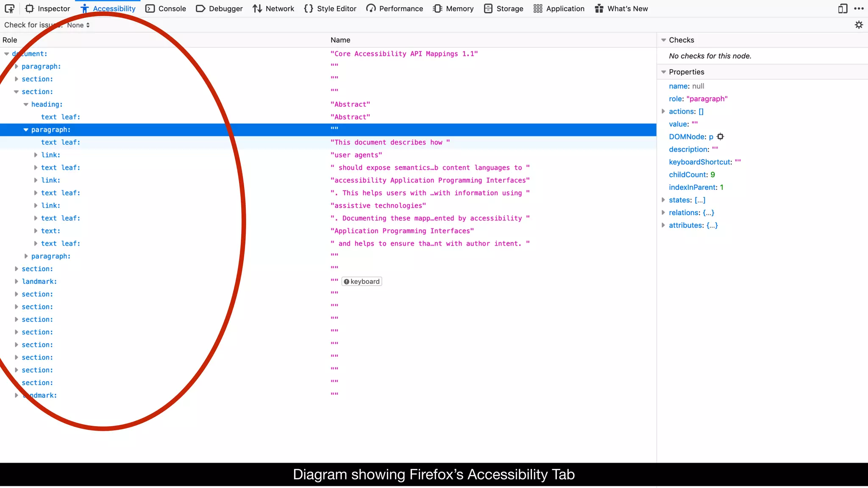Click the element picker icon
The width and height of the screenshot is (868, 488).
pos(10,8)
